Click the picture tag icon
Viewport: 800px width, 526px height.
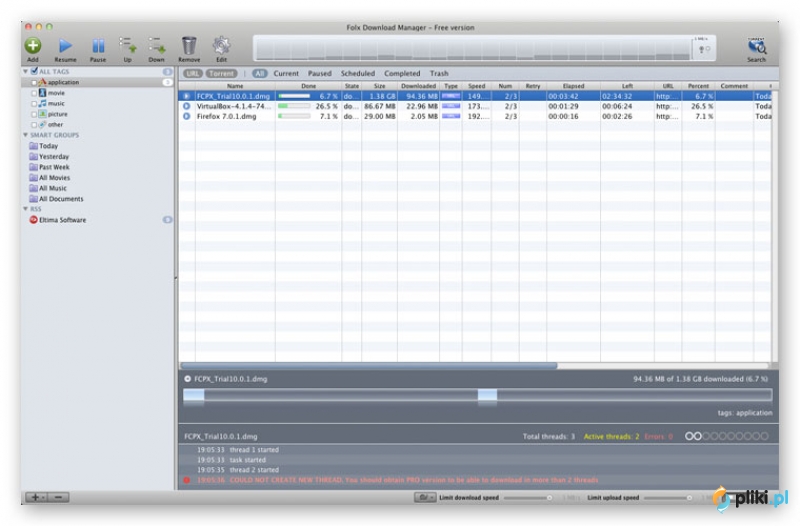[42, 114]
